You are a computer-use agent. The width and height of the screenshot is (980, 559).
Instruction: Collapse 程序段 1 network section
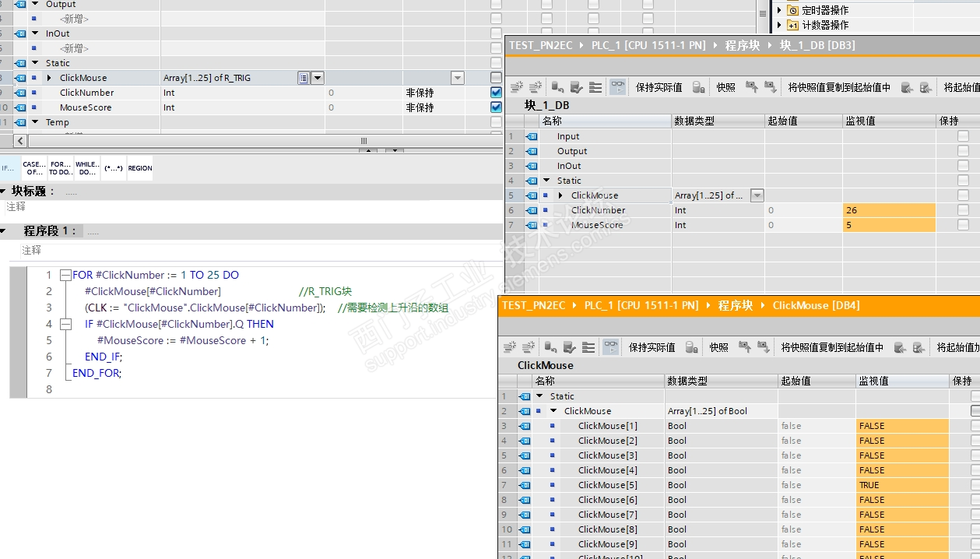point(3,231)
